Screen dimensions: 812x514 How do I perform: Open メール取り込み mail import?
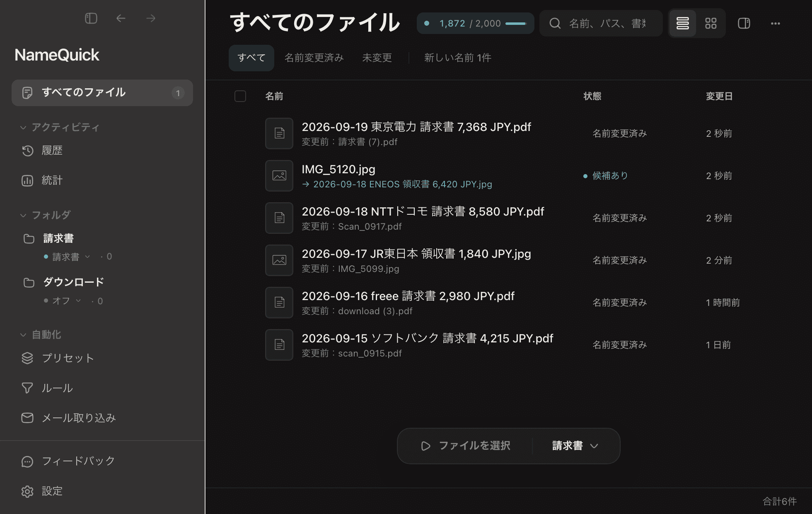[102, 418]
